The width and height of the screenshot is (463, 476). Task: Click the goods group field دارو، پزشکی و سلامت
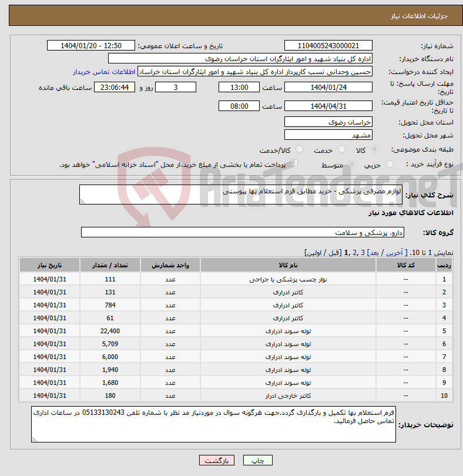(242, 233)
